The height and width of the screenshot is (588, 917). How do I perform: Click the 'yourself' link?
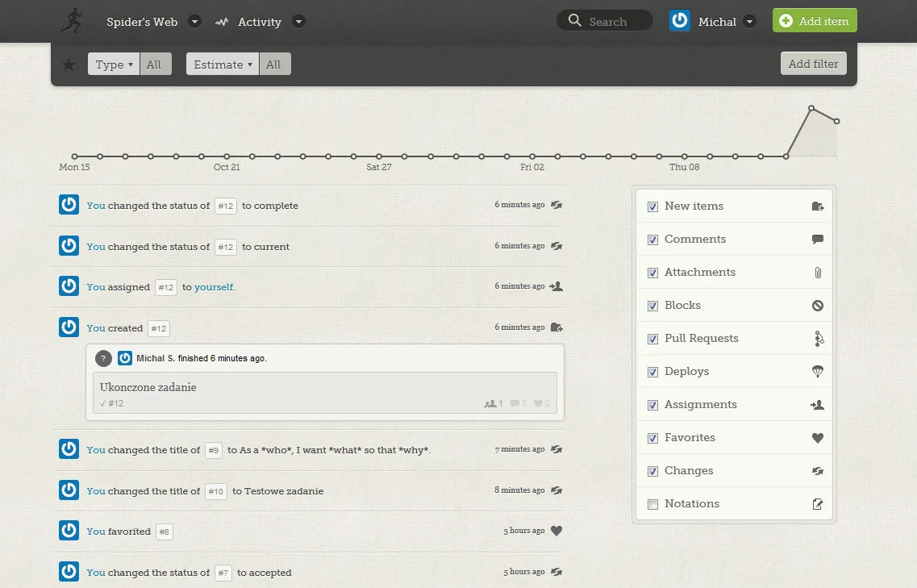(x=214, y=287)
